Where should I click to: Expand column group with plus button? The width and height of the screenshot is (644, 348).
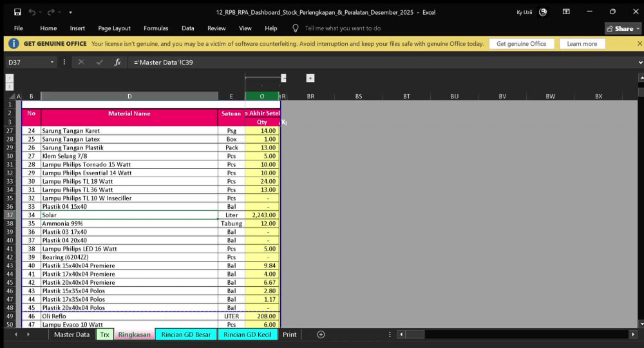[x=310, y=78]
